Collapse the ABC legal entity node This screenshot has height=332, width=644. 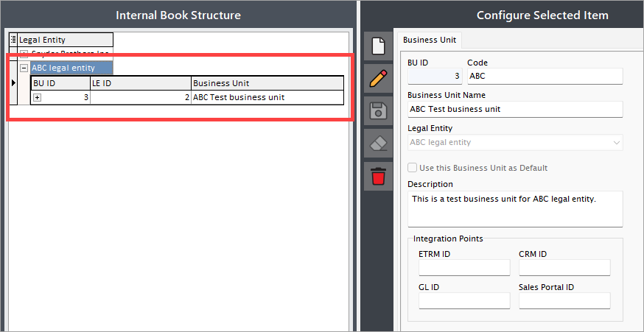coord(24,68)
